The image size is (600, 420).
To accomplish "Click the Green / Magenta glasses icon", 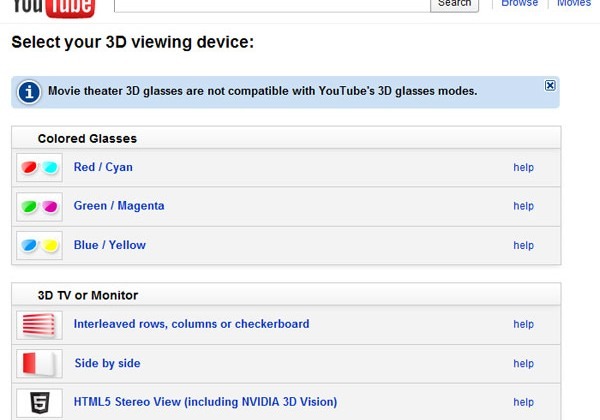I will [39, 207].
